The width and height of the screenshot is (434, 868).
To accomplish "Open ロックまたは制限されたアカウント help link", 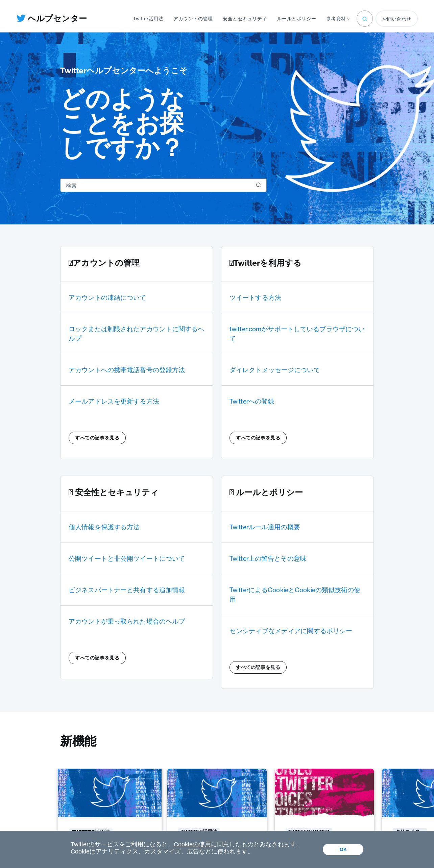I will (x=136, y=334).
